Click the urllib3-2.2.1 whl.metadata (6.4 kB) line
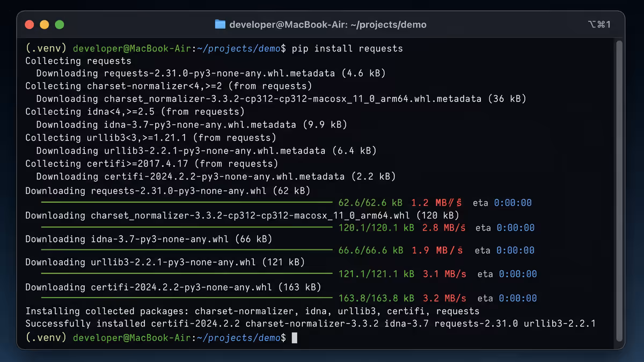Viewport: 644px width, 362px height. [207, 151]
